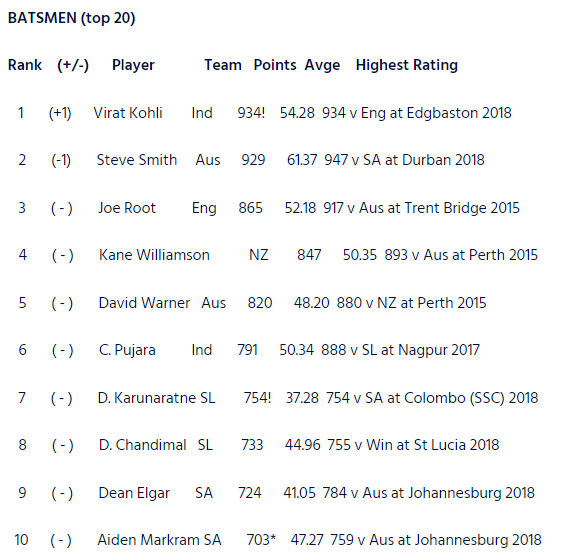Select player name Dean Elgar

[x=134, y=493]
